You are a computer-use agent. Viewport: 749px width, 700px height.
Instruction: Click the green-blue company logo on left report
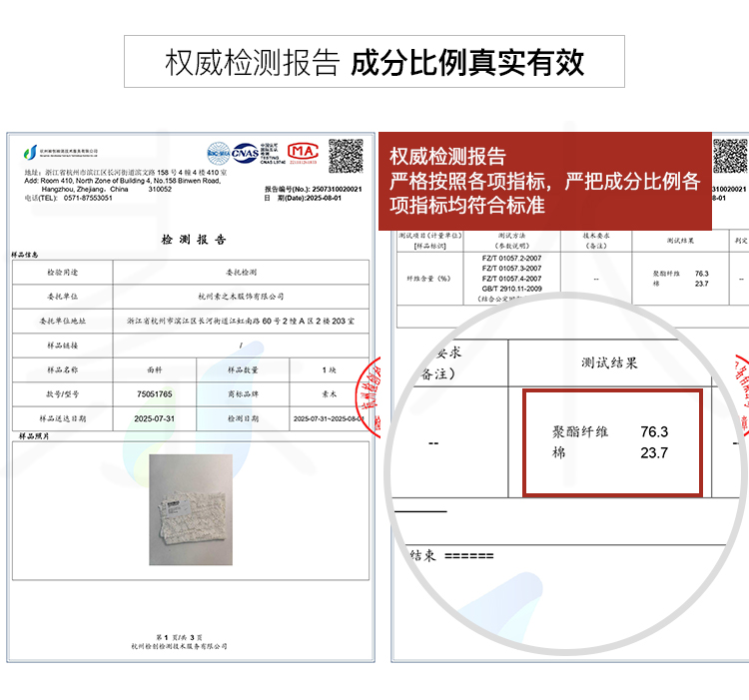pos(30,153)
